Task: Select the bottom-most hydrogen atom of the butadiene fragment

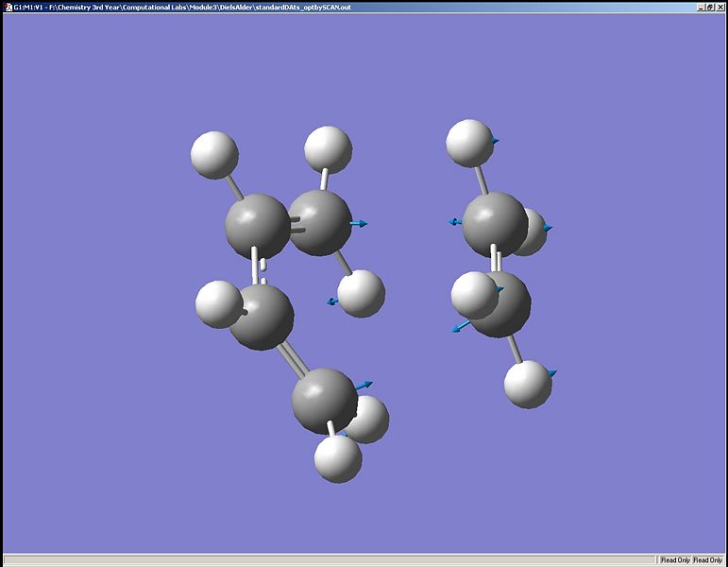Action: (338, 458)
